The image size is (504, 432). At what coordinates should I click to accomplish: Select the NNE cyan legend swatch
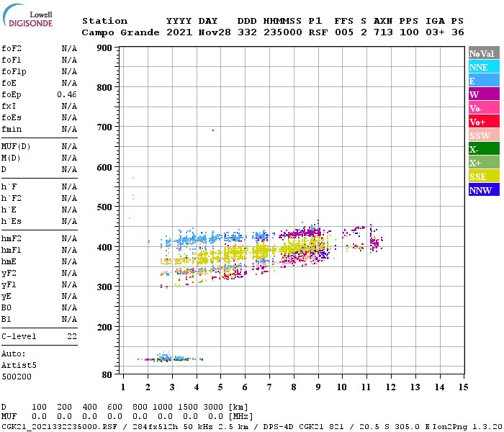[484, 67]
